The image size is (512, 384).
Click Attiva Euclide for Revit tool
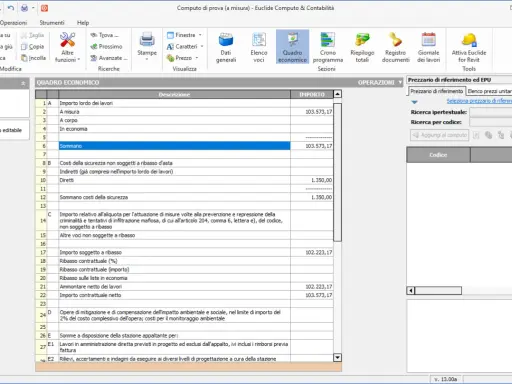[469, 47]
